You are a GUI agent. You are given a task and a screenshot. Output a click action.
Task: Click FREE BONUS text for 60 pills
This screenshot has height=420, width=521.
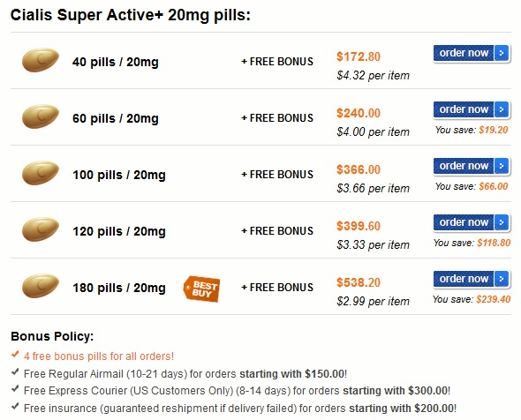(277, 118)
